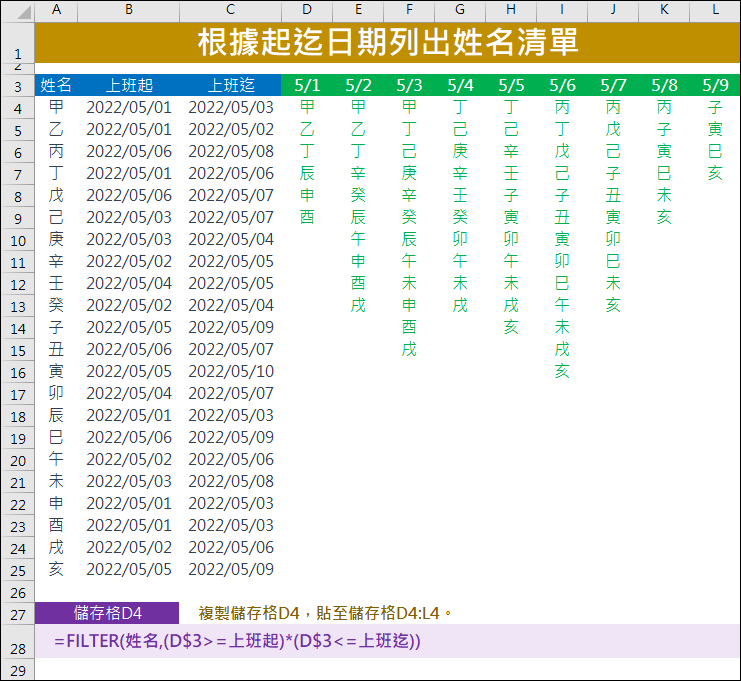
Task: Click name cell 丙 in column A
Action: [56, 151]
